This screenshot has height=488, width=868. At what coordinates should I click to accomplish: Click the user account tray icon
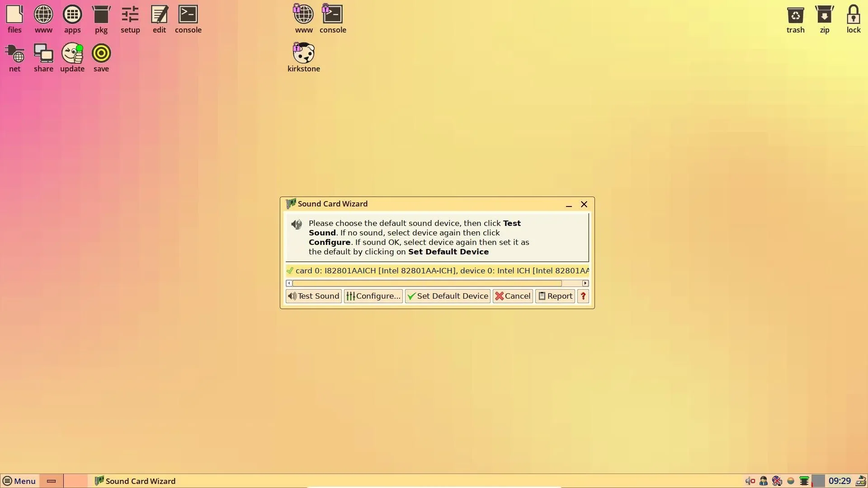pyautogui.click(x=764, y=481)
